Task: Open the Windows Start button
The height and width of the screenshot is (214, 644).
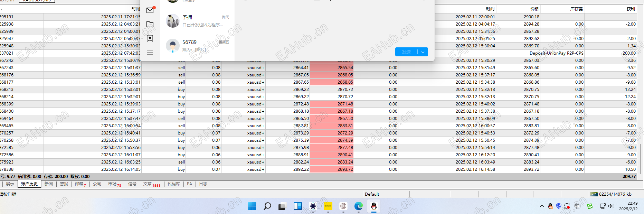Action: 252,206
